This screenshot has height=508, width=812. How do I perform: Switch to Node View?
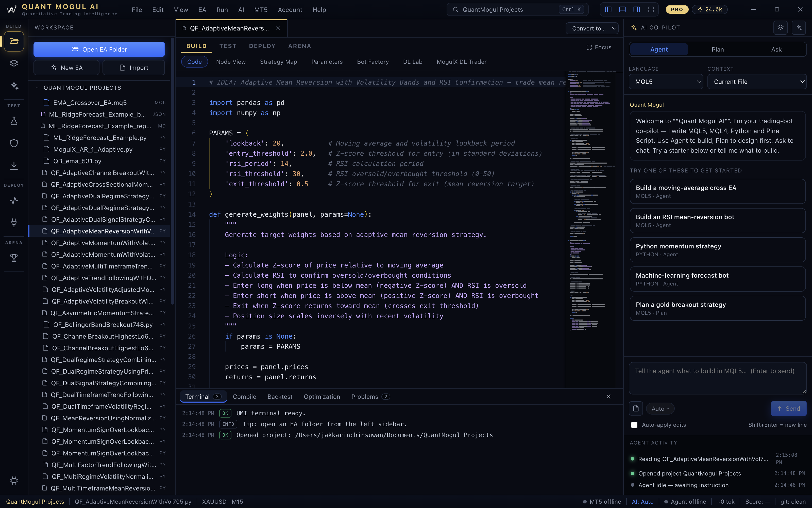(x=231, y=62)
